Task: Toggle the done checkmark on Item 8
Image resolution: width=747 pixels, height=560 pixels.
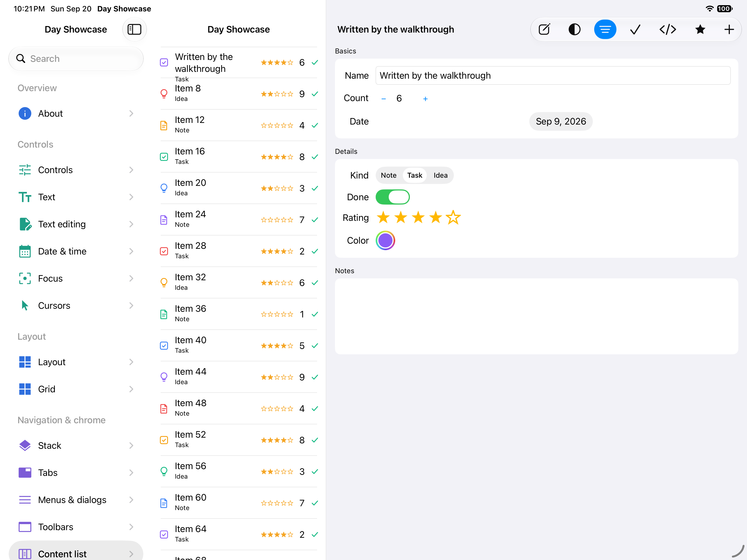Action: (315, 94)
